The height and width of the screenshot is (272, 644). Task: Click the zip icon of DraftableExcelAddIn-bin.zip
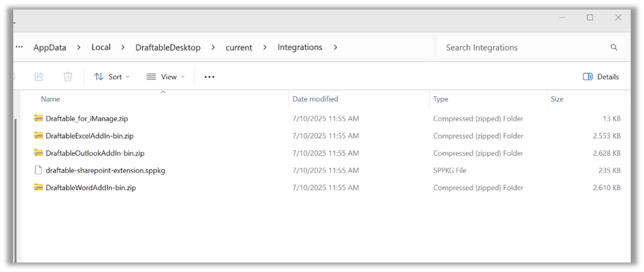click(x=38, y=136)
